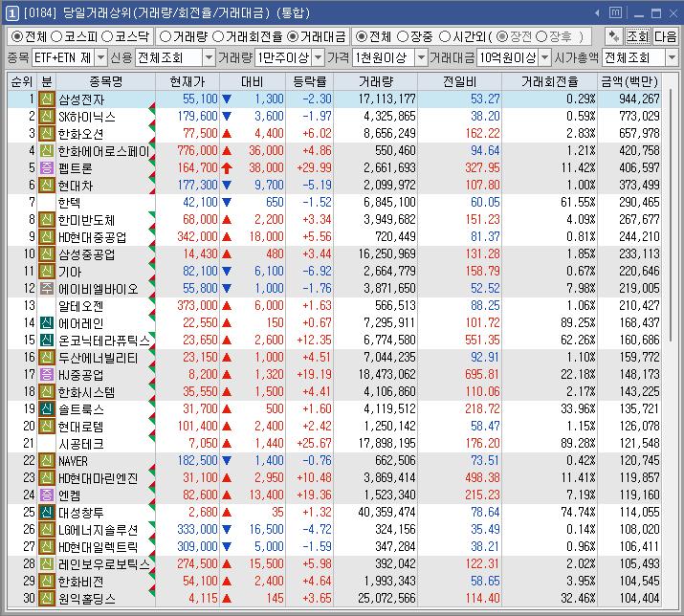
Task: Click 현재가 value 776,000
Action: point(197,150)
